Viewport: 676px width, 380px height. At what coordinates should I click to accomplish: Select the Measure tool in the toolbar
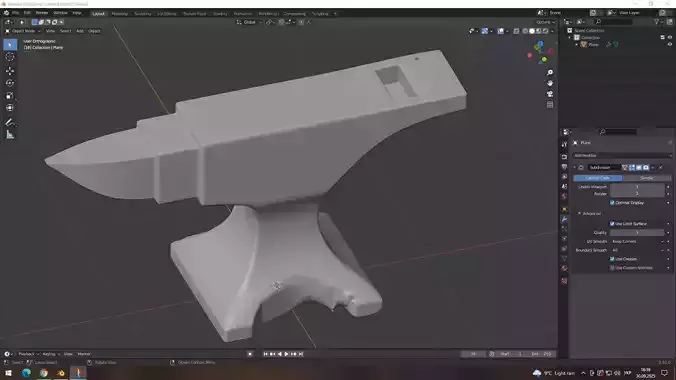(10, 135)
